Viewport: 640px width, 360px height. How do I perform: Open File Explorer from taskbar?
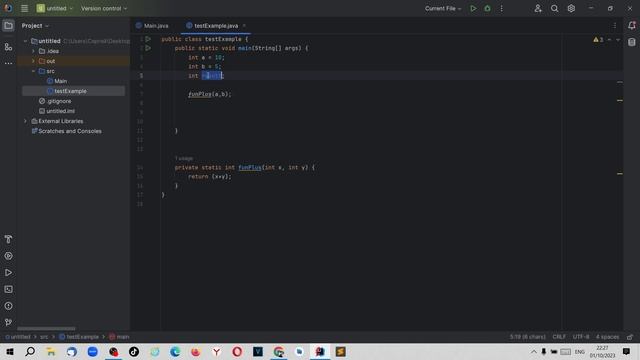pos(51,352)
